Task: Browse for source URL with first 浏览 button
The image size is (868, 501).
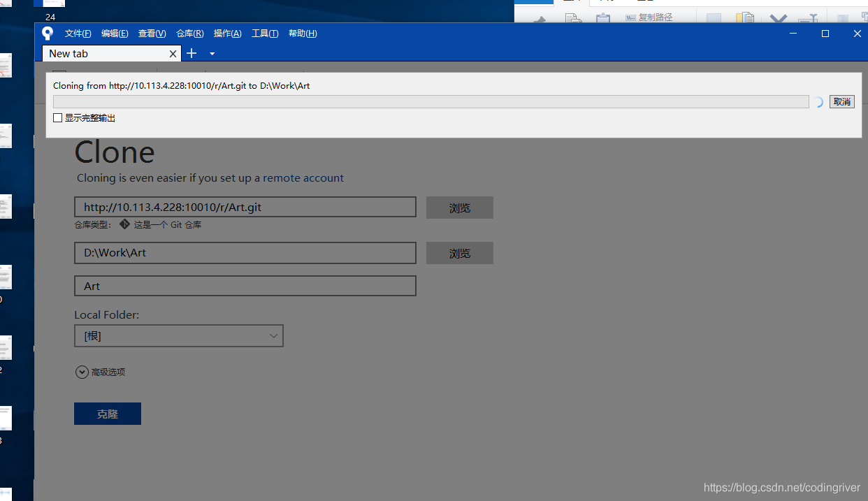Action: 460,208
